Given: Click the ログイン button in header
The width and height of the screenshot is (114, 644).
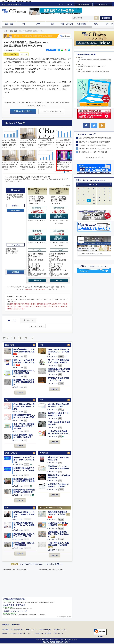Looking at the screenshot, I should click(x=103, y=4).
